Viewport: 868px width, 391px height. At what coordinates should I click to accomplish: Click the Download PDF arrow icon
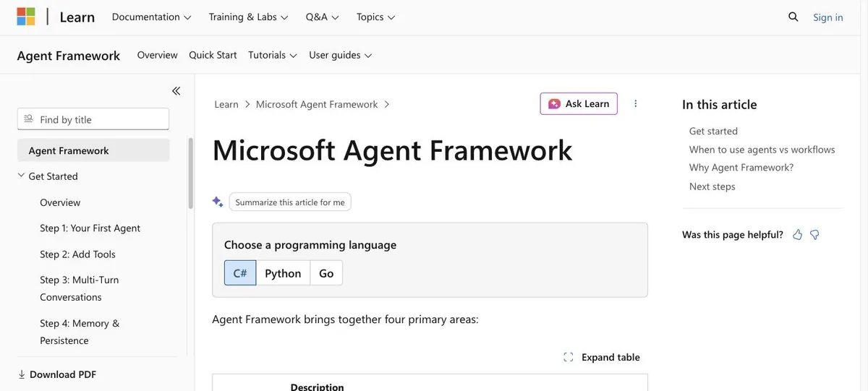(x=21, y=374)
